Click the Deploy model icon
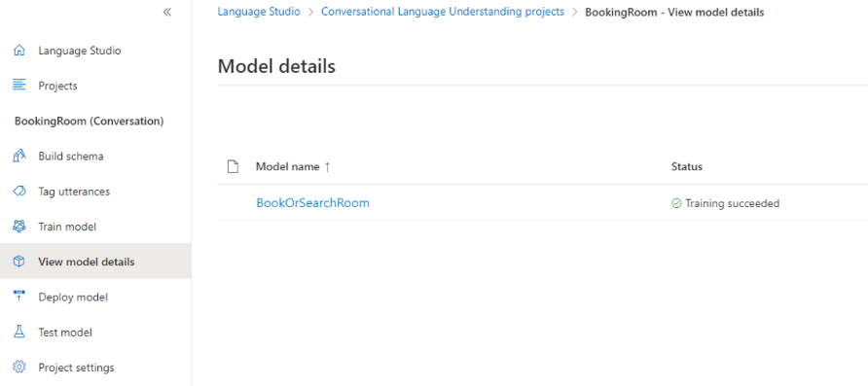The height and width of the screenshot is (386, 868). 19,297
